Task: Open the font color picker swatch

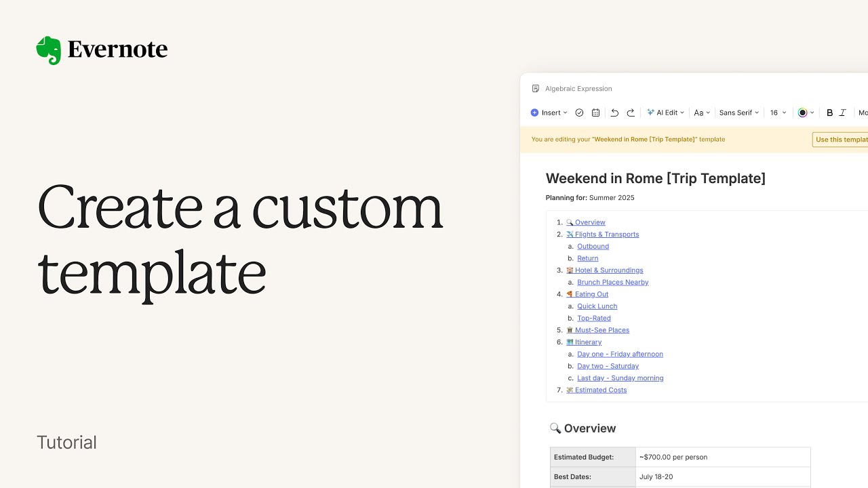Action: click(806, 113)
